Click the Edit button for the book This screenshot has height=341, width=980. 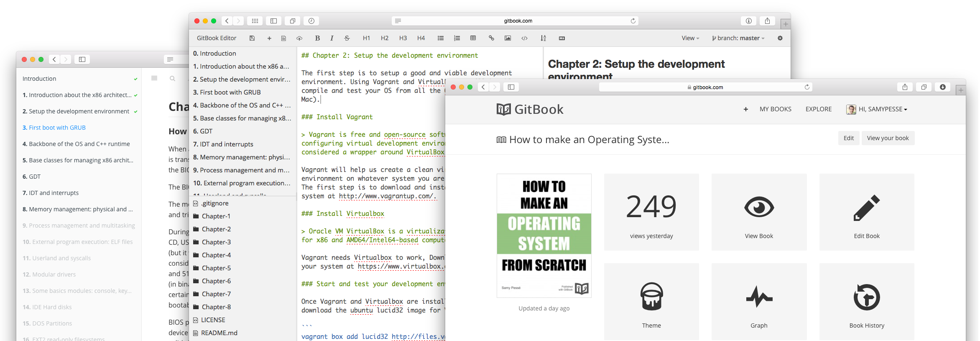pos(849,138)
